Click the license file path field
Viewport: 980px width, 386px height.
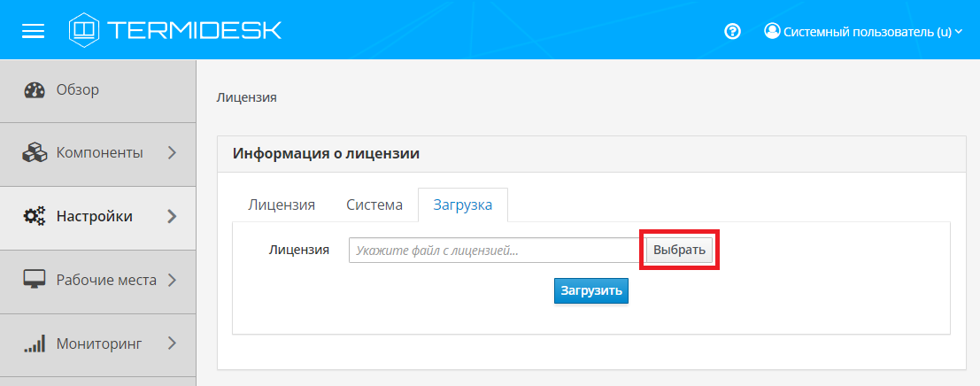(x=494, y=251)
